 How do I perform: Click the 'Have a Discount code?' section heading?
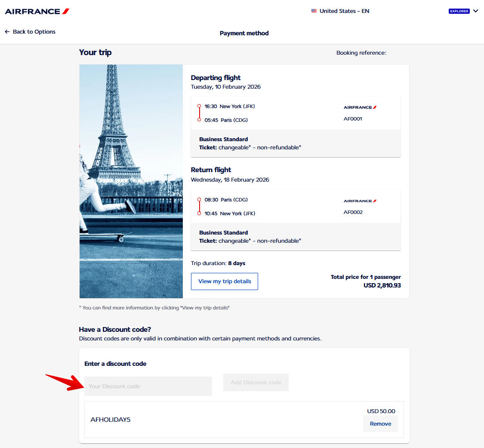pos(113,329)
